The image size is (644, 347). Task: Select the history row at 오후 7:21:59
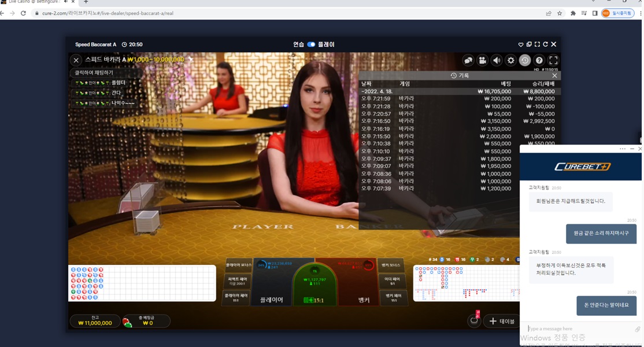tap(459, 98)
